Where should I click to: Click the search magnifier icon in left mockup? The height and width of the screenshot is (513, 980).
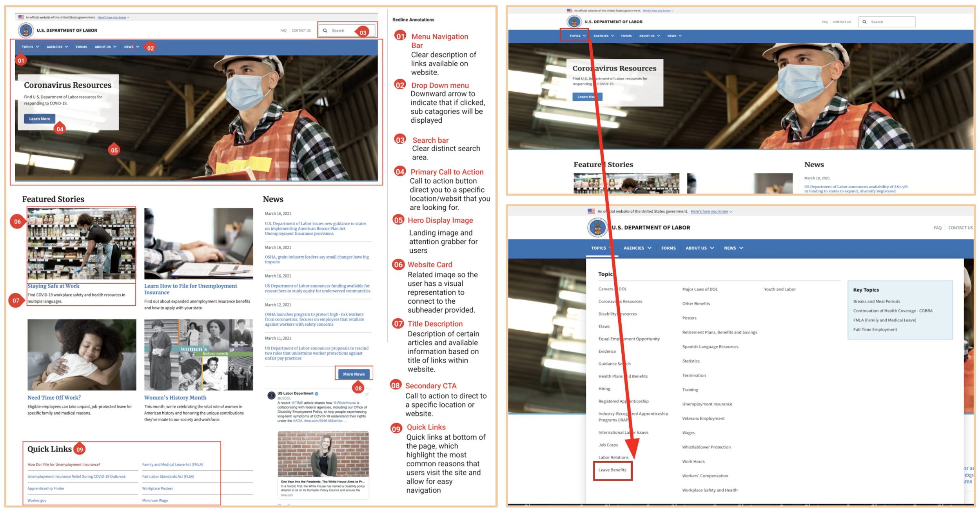tap(325, 31)
